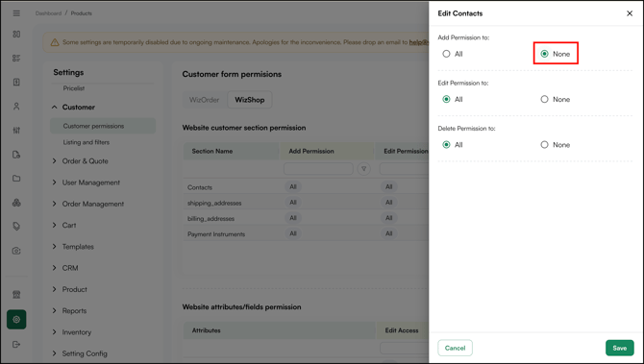644x364 pixels.
Task: Collapse the Customer settings group
Action: pyautogui.click(x=54, y=108)
